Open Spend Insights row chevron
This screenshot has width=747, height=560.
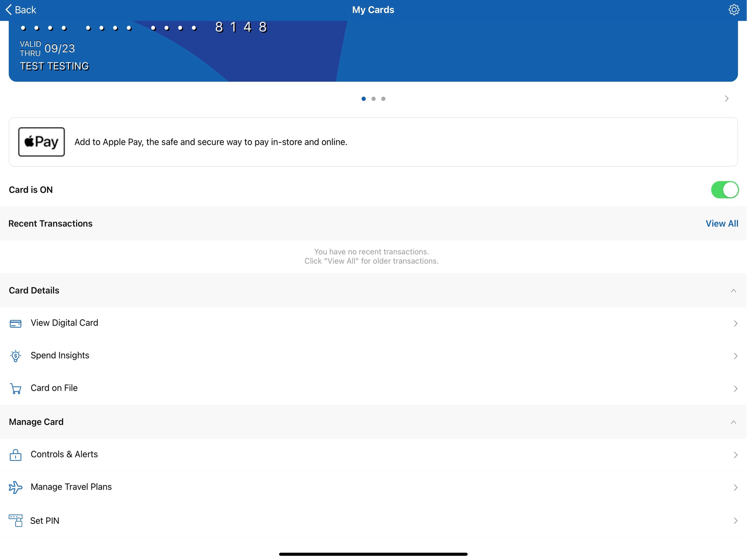[735, 356]
